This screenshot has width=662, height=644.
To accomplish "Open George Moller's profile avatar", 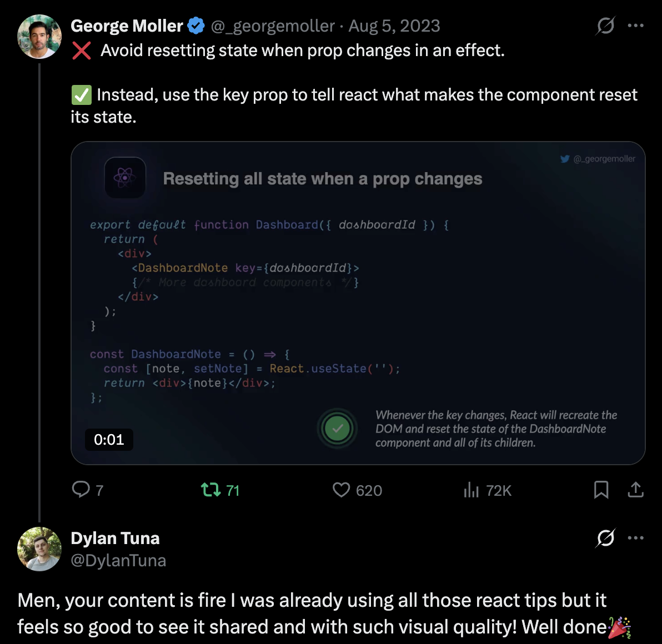I will pos(39,37).
